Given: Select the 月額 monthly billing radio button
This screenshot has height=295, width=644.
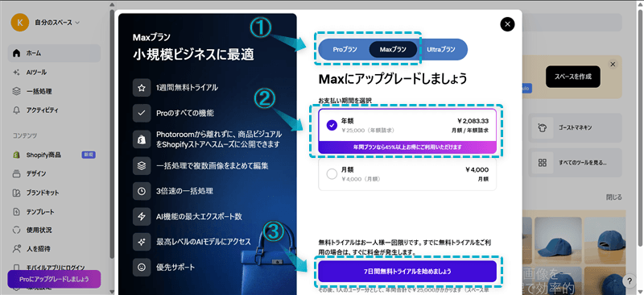Looking at the screenshot, I should pyautogui.click(x=332, y=174).
